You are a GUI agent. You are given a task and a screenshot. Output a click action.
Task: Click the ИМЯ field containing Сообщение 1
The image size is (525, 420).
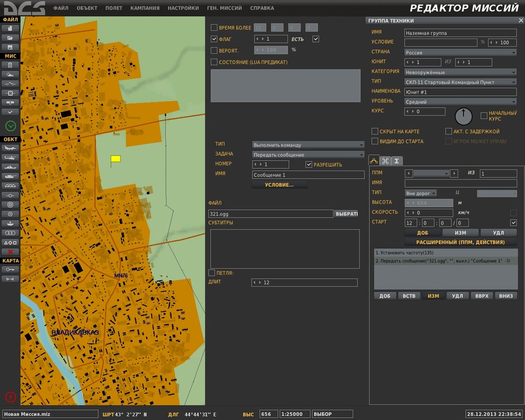308,175
